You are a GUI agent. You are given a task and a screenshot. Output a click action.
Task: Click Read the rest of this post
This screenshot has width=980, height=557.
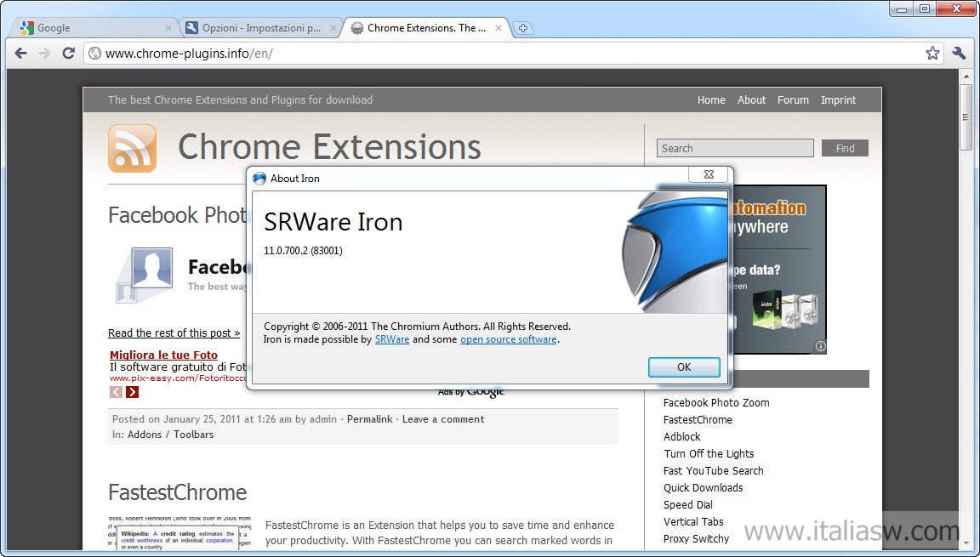click(x=174, y=332)
